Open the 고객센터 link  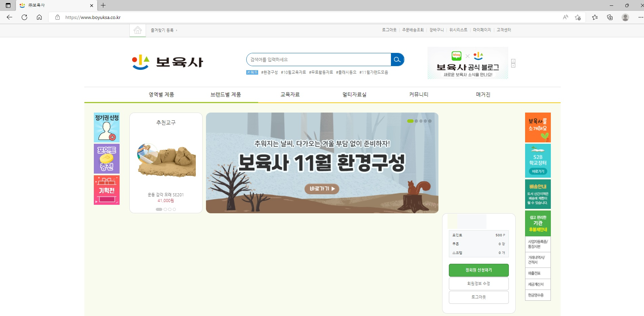click(x=504, y=30)
